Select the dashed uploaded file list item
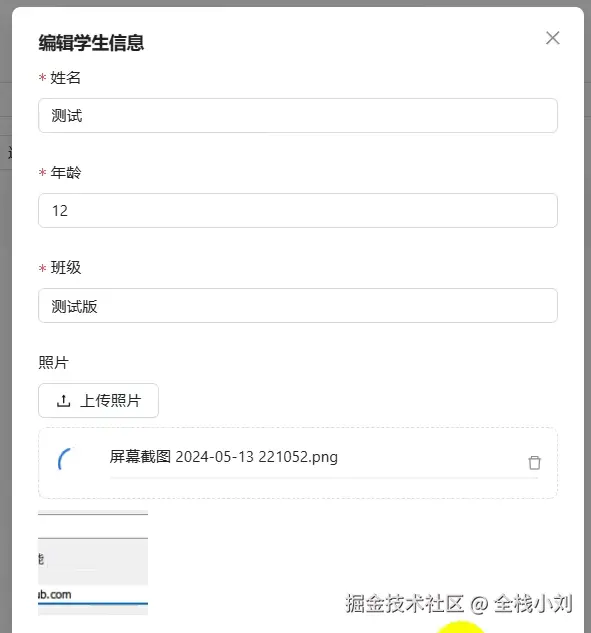This screenshot has height=633, width=591. (298, 463)
